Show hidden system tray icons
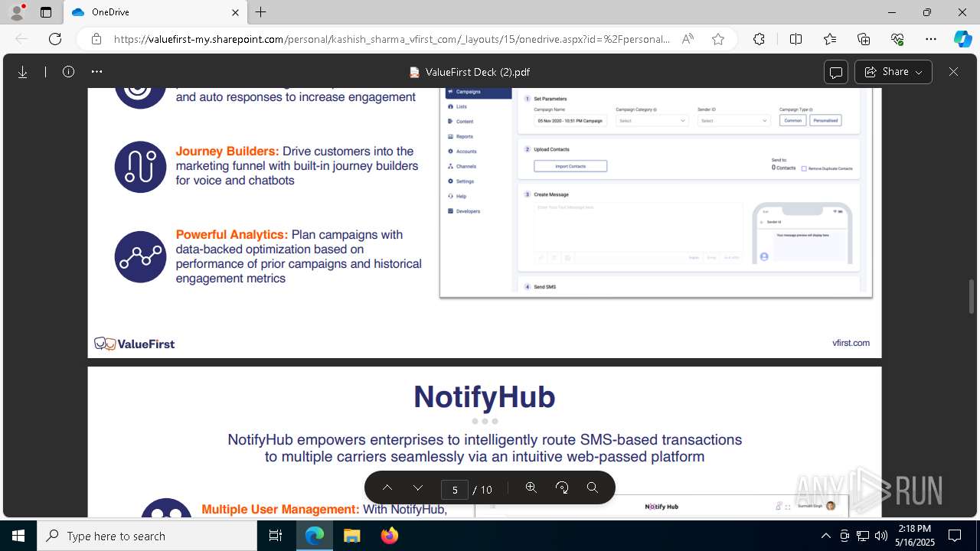The width and height of the screenshot is (980, 551). [x=825, y=536]
